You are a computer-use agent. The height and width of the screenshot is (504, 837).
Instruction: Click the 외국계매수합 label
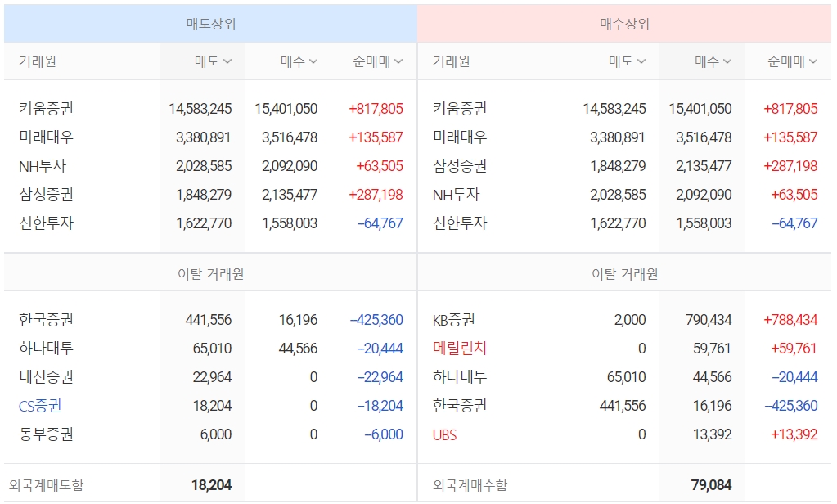point(470,485)
